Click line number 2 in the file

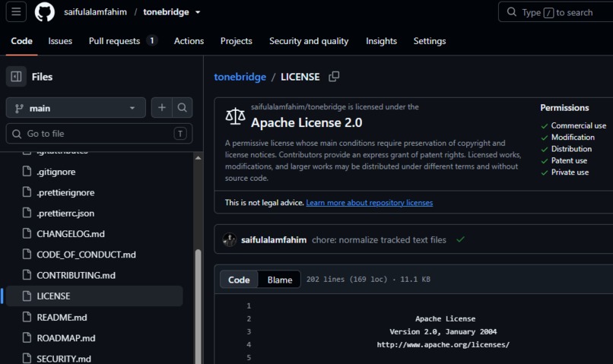(249, 318)
